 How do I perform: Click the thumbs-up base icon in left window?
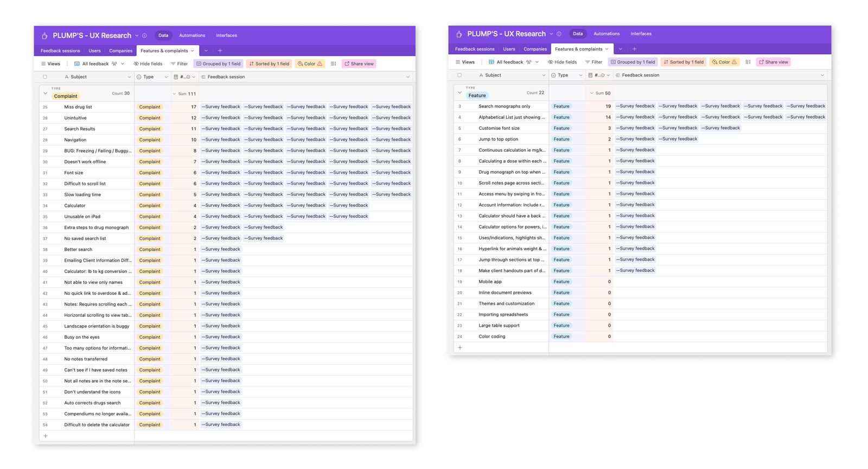tap(44, 36)
